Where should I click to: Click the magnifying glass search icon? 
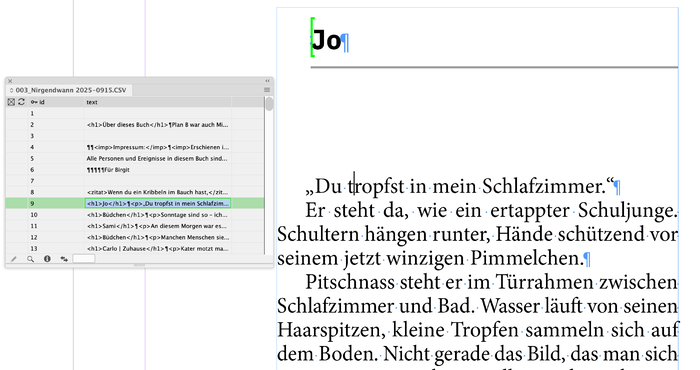pos(30,259)
